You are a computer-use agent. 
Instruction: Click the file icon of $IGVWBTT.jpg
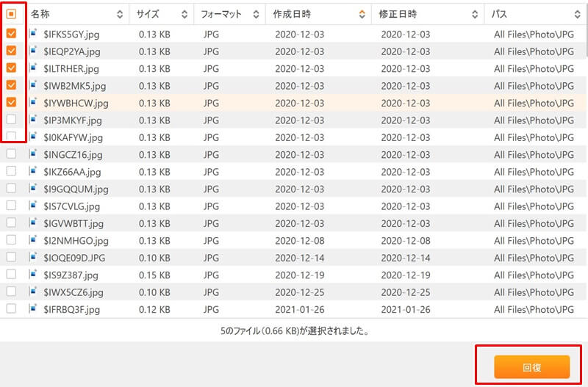pyautogui.click(x=34, y=223)
